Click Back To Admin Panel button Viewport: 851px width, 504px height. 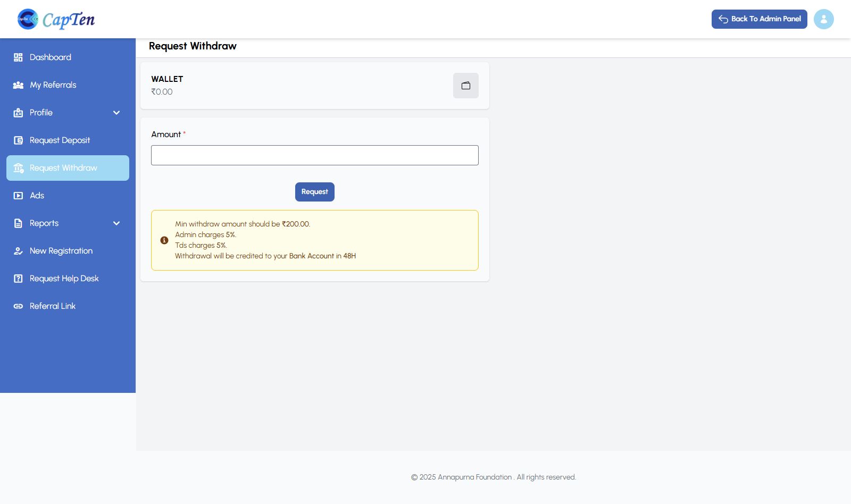click(759, 19)
